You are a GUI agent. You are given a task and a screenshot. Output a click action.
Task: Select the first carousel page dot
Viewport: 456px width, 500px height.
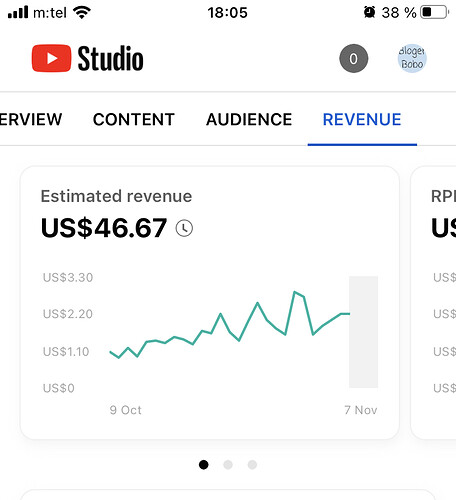(204, 464)
